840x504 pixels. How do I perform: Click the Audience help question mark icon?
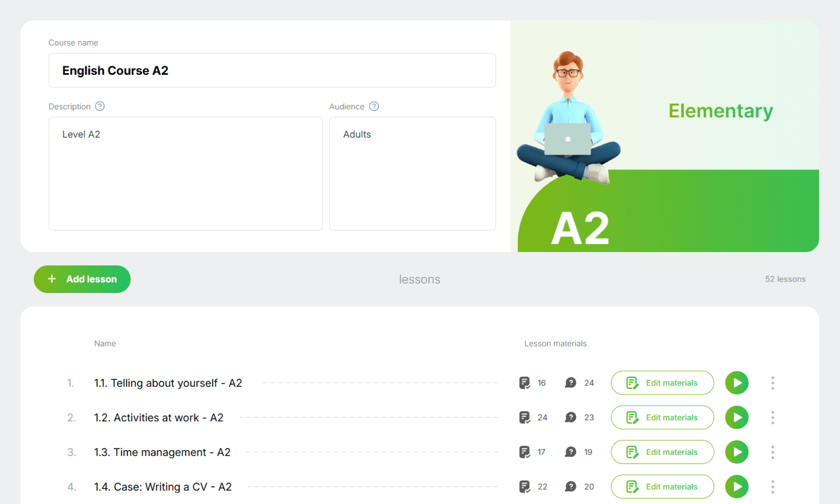tap(374, 106)
